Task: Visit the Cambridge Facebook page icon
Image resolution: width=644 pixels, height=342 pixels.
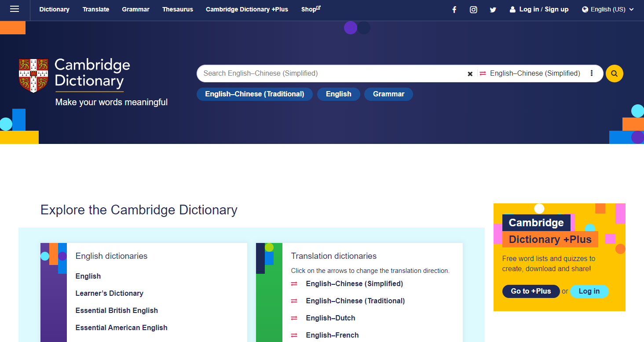Action: [454, 10]
